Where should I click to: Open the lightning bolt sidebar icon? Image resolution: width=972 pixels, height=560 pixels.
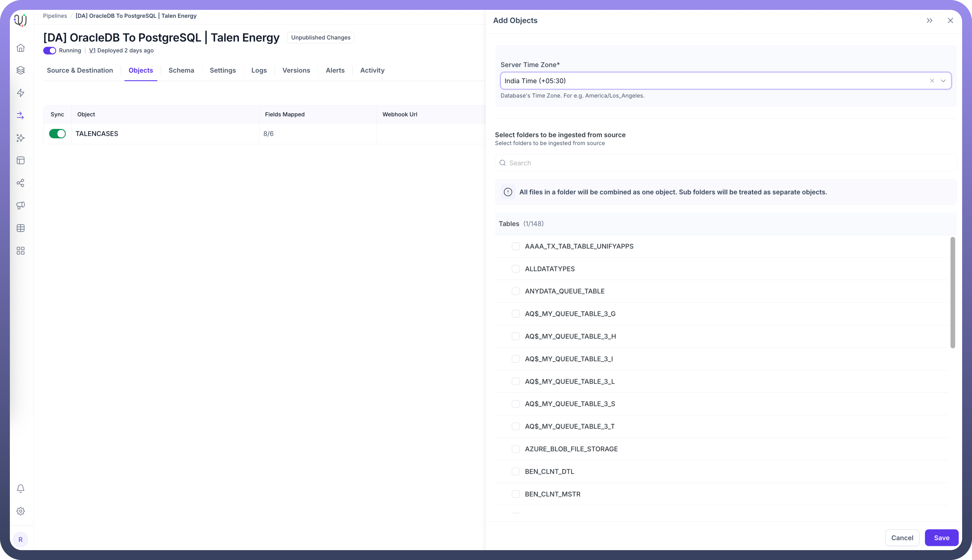21,93
